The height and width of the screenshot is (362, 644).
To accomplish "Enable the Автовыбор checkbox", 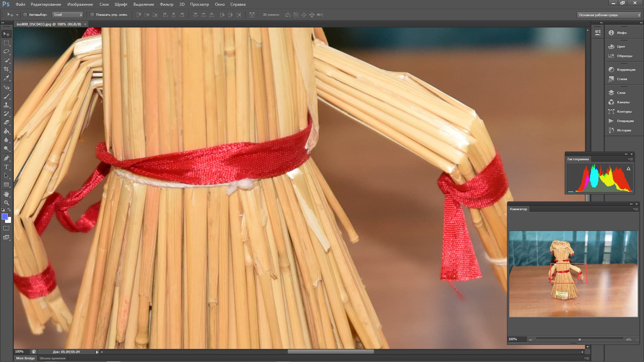I will coord(25,15).
